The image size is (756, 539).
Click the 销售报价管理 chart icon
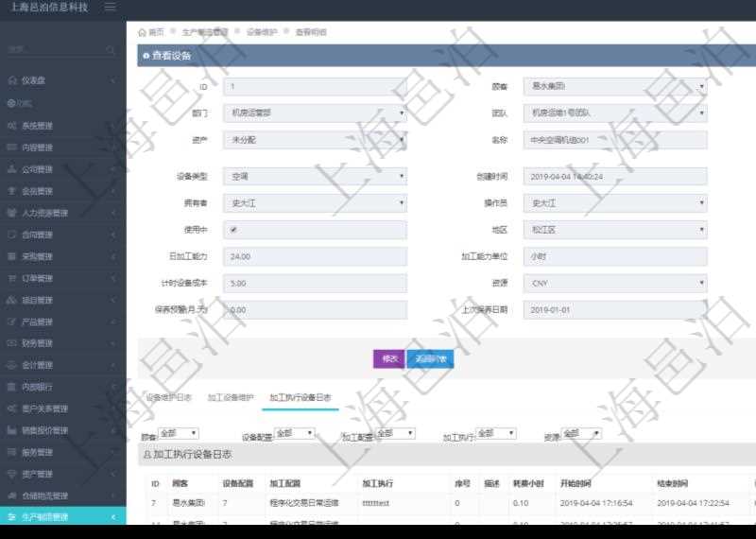point(12,430)
